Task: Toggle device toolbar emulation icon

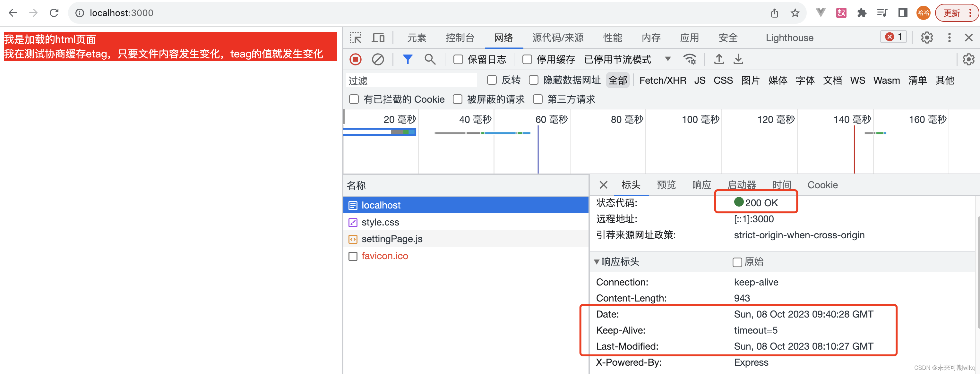Action: pos(378,38)
